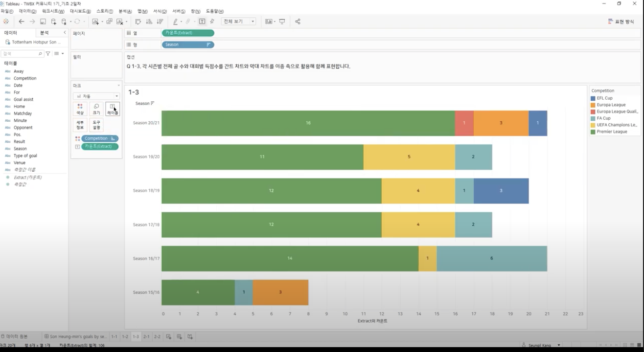The height and width of the screenshot is (352, 644).
Task: Sort bars ascending from the toolbar
Action: (x=149, y=22)
